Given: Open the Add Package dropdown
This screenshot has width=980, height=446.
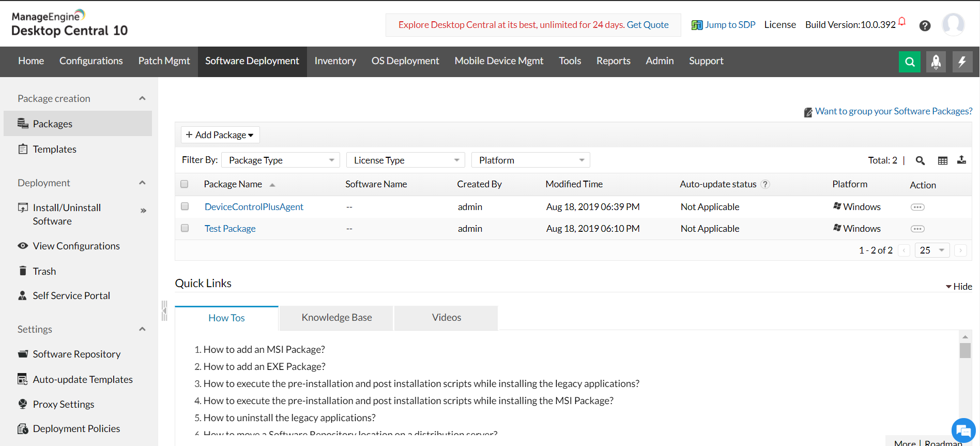Looking at the screenshot, I should (x=220, y=135).
